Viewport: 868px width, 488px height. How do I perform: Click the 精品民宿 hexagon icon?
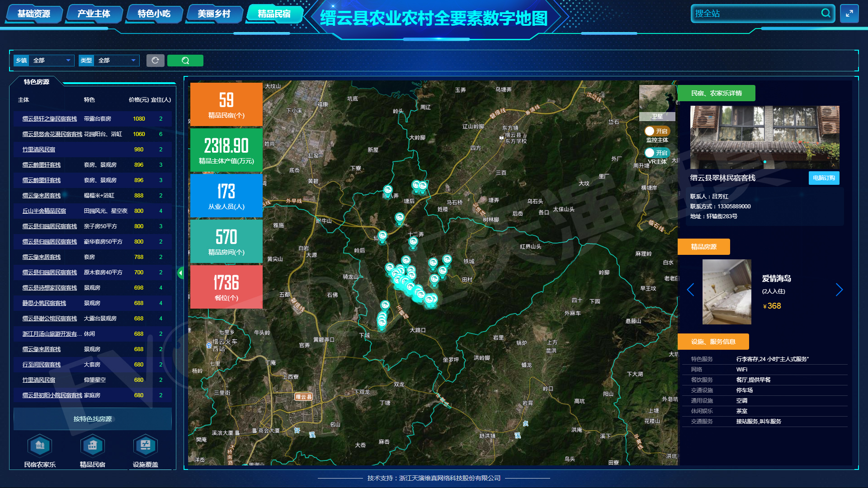pos(93,446)
